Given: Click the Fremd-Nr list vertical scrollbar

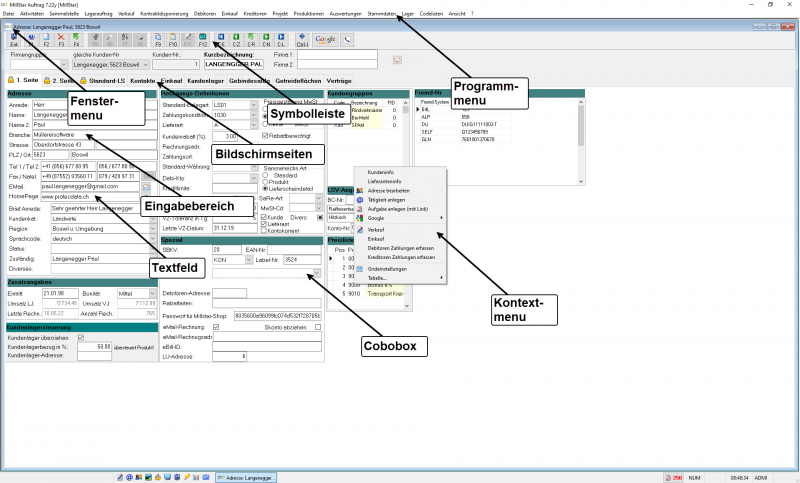Looking at the screenshot, I should pos(581,142).
